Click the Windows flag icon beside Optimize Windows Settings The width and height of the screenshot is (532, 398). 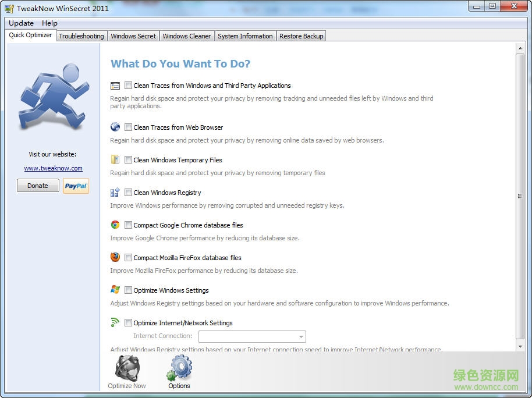pyautogui.click(x=115, y=290)
